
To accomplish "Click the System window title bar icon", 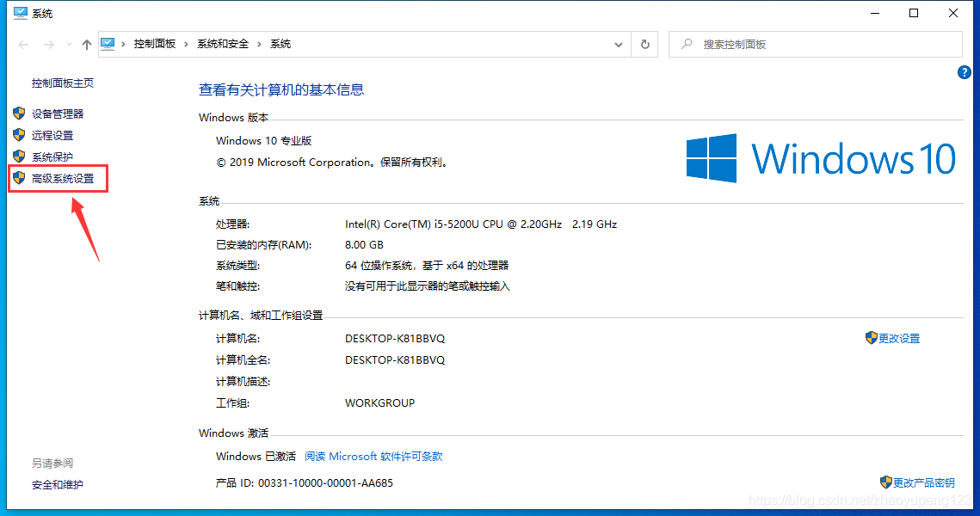I will pos(21,13).
